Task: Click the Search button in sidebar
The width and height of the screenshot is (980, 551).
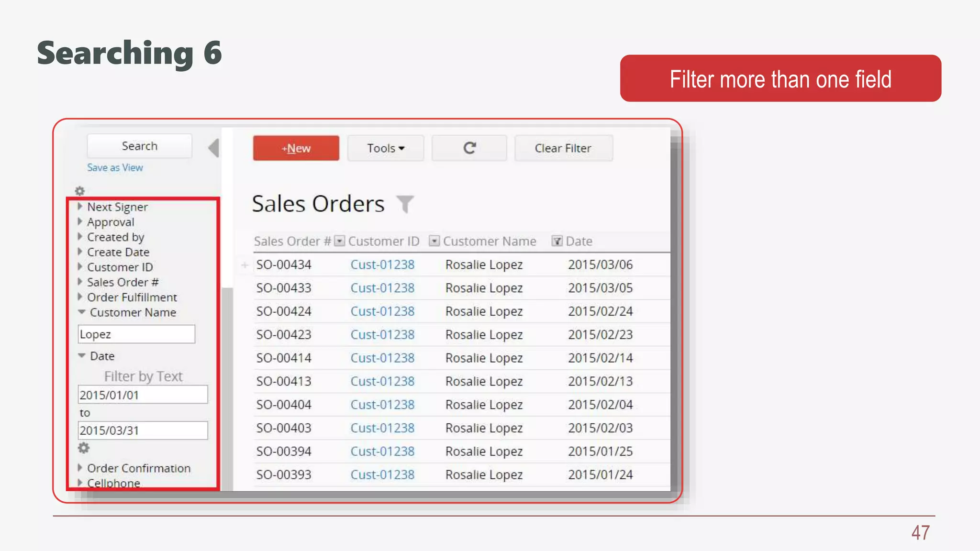Action: pos(139,146)
